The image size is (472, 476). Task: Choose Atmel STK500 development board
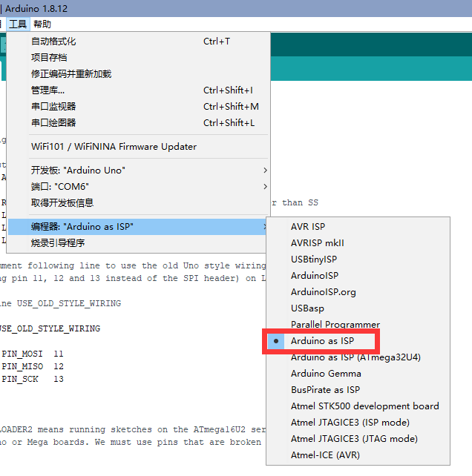[x=358, y=406]
